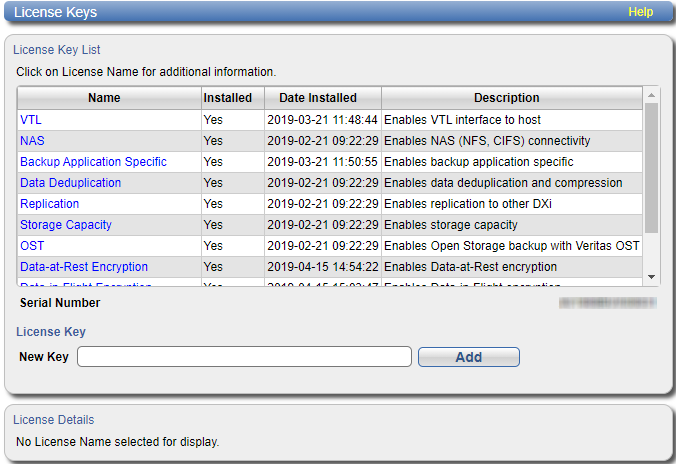Click the New Key input field
Viewport: 676px width, 464px height.
[244, 357]
